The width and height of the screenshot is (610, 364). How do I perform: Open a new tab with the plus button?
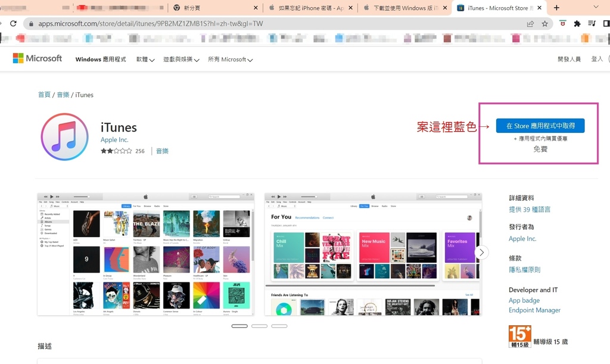557,8
